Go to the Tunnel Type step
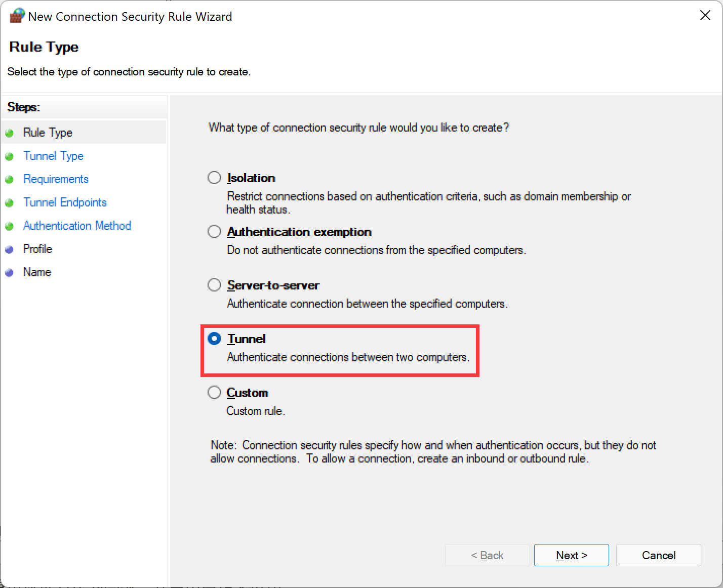The height and width of the screenshot is (588, 723). (53, 156)
